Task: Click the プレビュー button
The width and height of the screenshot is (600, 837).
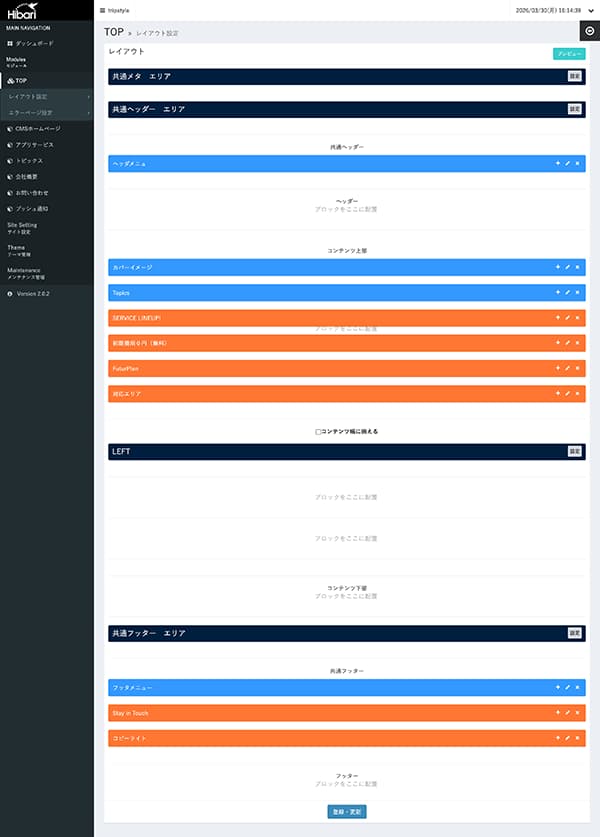Action: (x=568, y=54)
